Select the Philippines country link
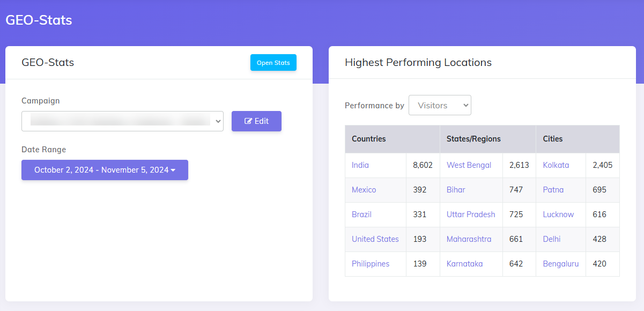Image resolution: width=644 pixels, height=311 pixels. click(370, 264)
